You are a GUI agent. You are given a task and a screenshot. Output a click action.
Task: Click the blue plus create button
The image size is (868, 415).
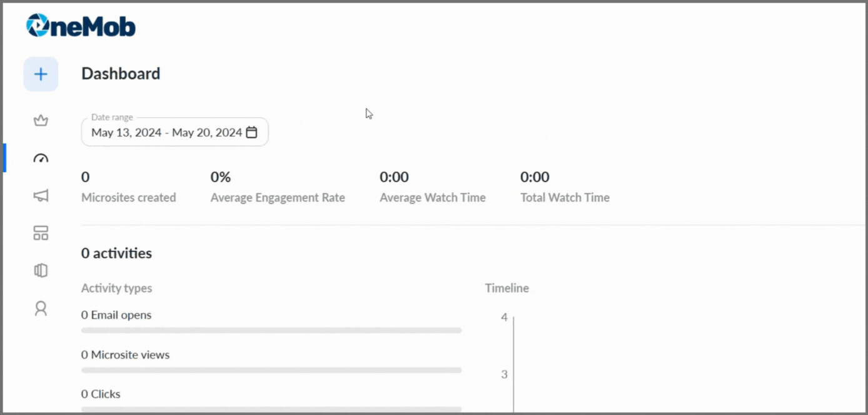pos(41,74)
